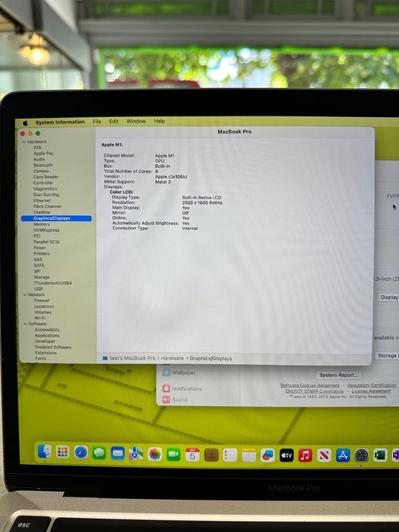This screenshot has height=532, width=399.
Task: Select Power in the sidebar
Action: coord(39,248)
